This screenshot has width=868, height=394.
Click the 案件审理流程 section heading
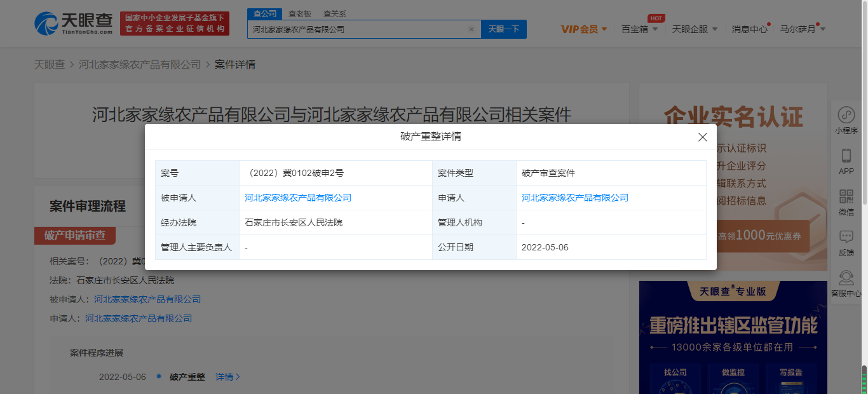click(88, 207)
